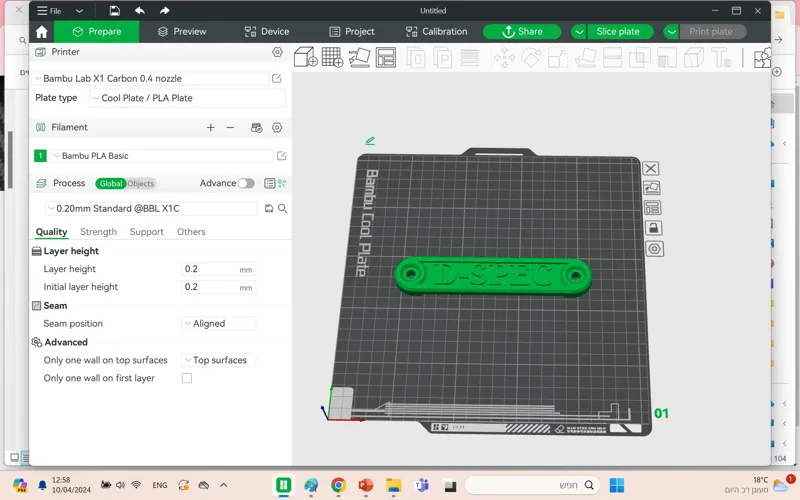This screenshot has height=500, width=800.
Task: Click the AMS filament sync icon
Action: (257, 128)
